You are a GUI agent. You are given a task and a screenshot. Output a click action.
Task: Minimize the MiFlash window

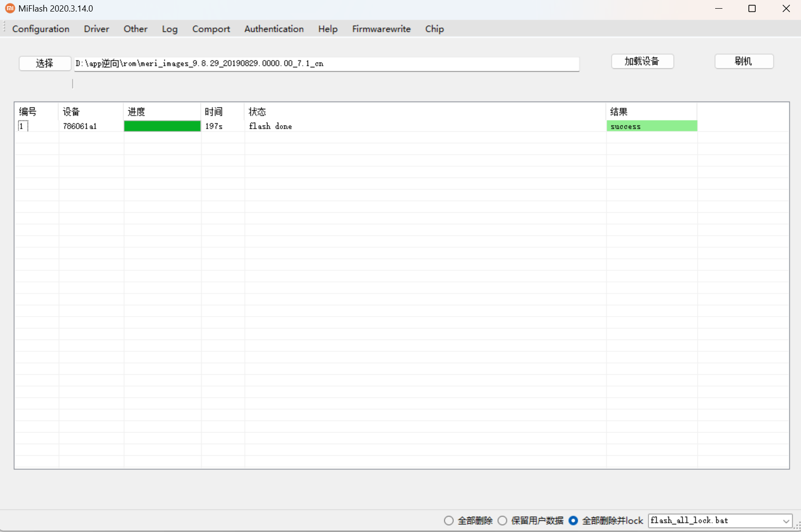(719, 9)
